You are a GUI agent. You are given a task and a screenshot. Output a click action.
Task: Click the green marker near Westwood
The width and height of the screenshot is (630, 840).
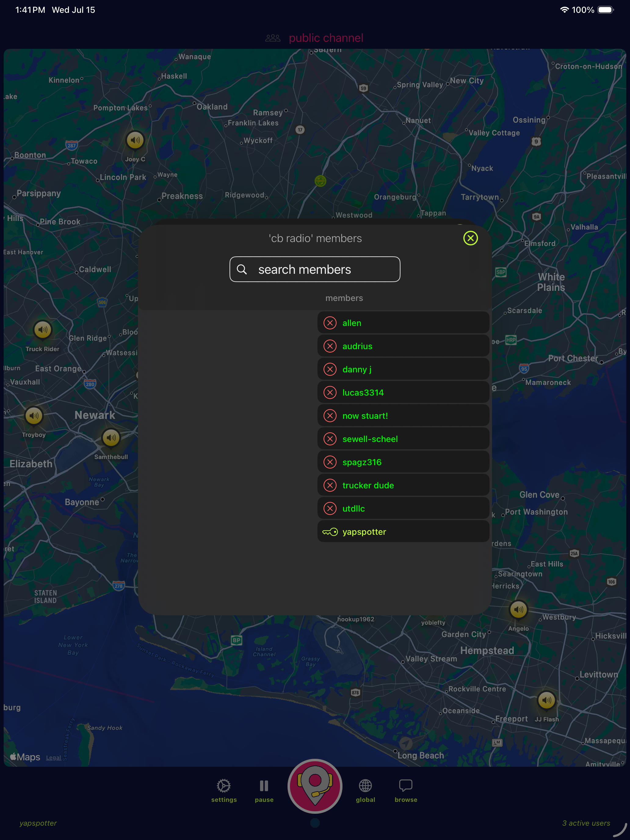pos(320,181)
